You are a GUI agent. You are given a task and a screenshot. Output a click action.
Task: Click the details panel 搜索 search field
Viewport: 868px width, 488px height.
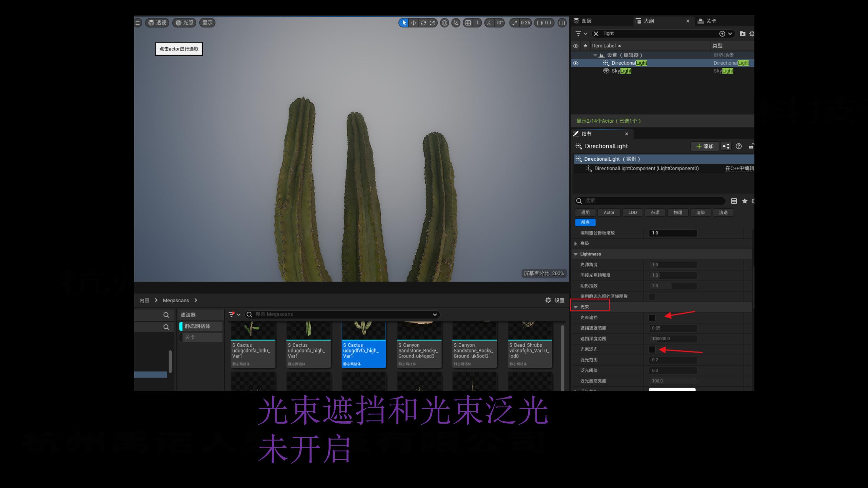650,201
